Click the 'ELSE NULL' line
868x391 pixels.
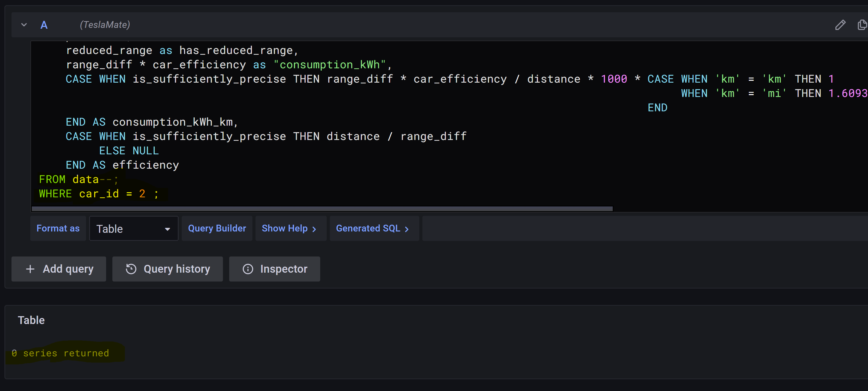(x=129, y=151)
